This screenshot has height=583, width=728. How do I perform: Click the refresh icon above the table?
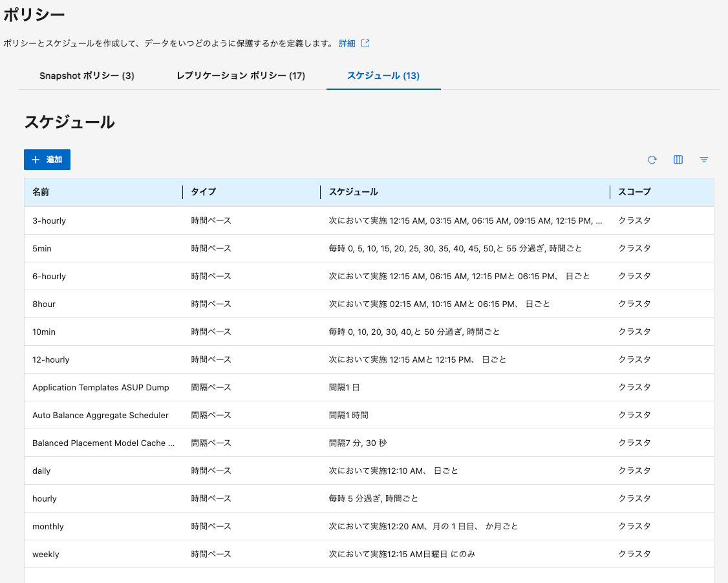(652, 160)
